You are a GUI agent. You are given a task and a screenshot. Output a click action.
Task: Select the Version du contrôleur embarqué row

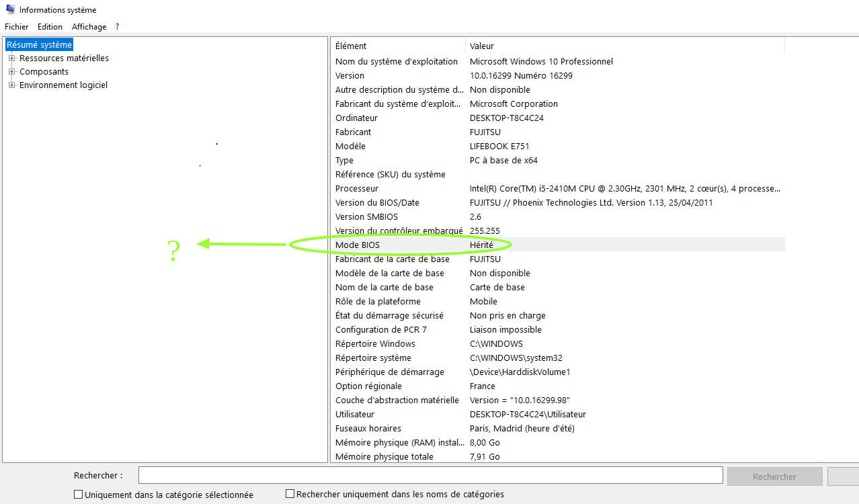click(558, 231)
